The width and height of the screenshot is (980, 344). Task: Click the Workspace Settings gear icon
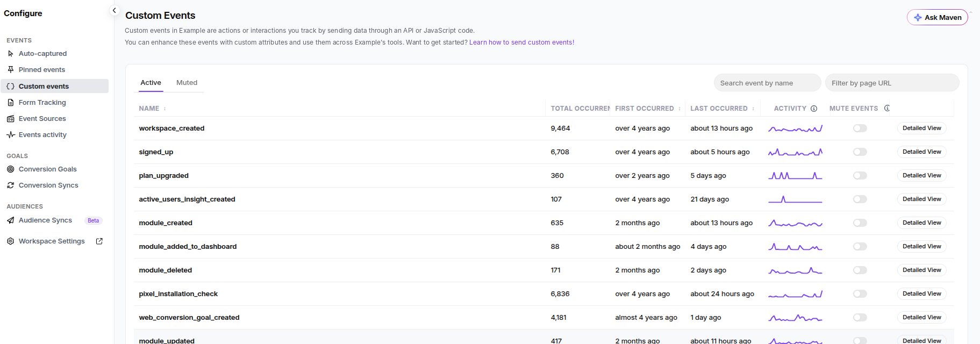point(10,241)
